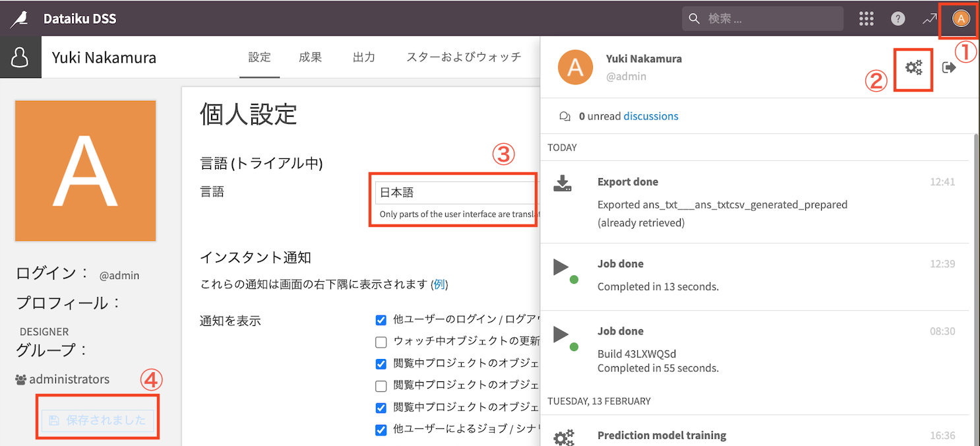
Task: Open the Completed in 13 seconds notification
Action: coord(756,276)
